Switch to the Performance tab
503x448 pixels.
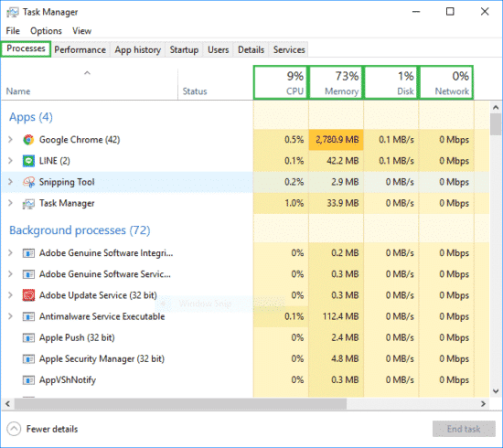(x=80, y=50)
